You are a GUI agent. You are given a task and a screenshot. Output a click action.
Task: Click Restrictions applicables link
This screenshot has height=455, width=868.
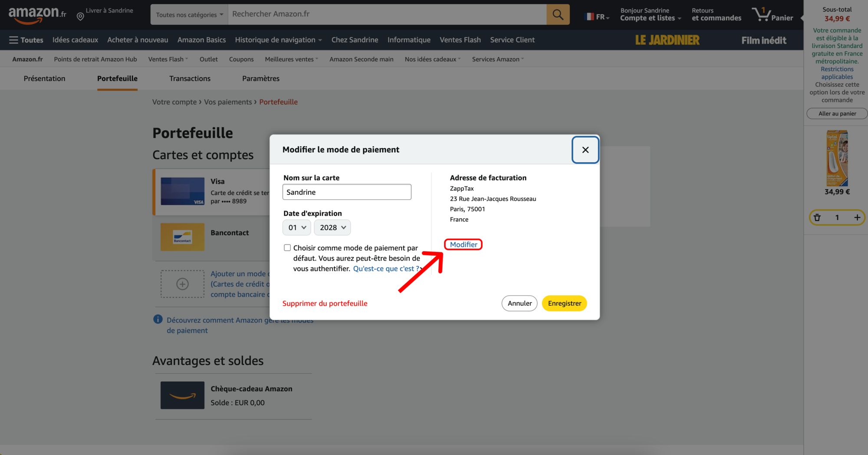click(837, 73)
